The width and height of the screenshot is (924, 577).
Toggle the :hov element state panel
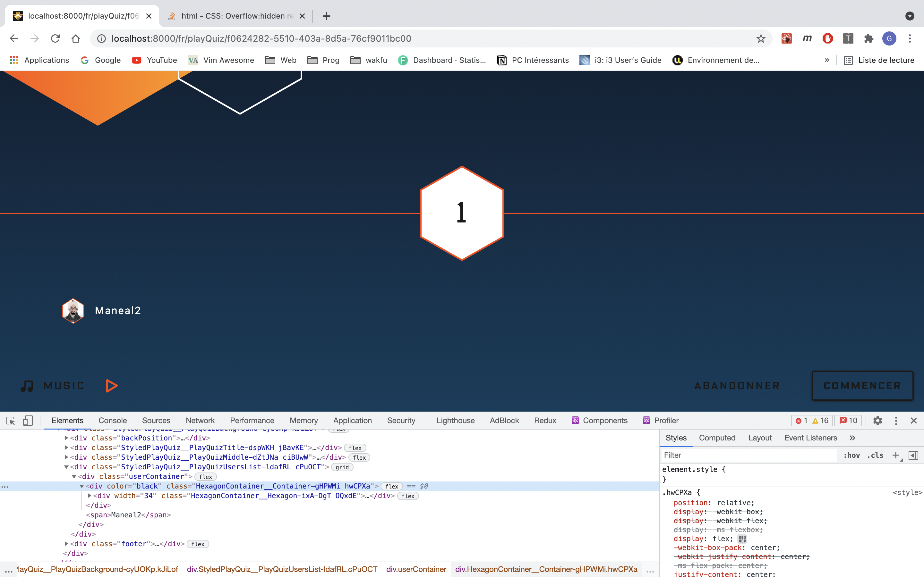click(x=851, y=455)
